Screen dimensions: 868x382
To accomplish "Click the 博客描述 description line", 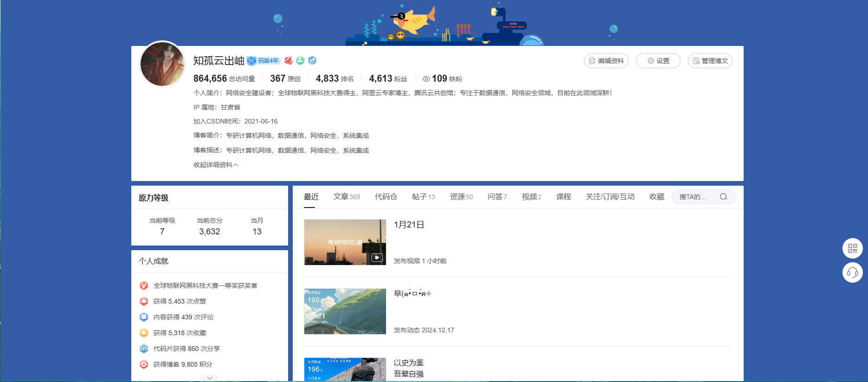I will pyautogui.click(x=281, y=150).
